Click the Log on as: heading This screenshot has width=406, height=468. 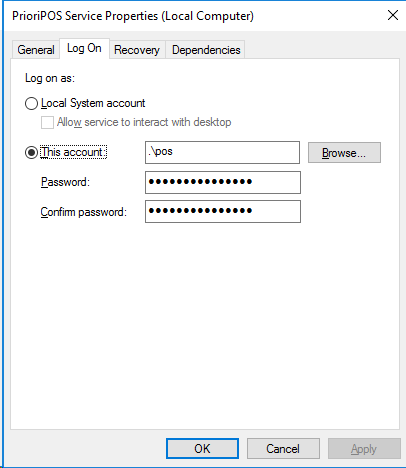[50, 78]
